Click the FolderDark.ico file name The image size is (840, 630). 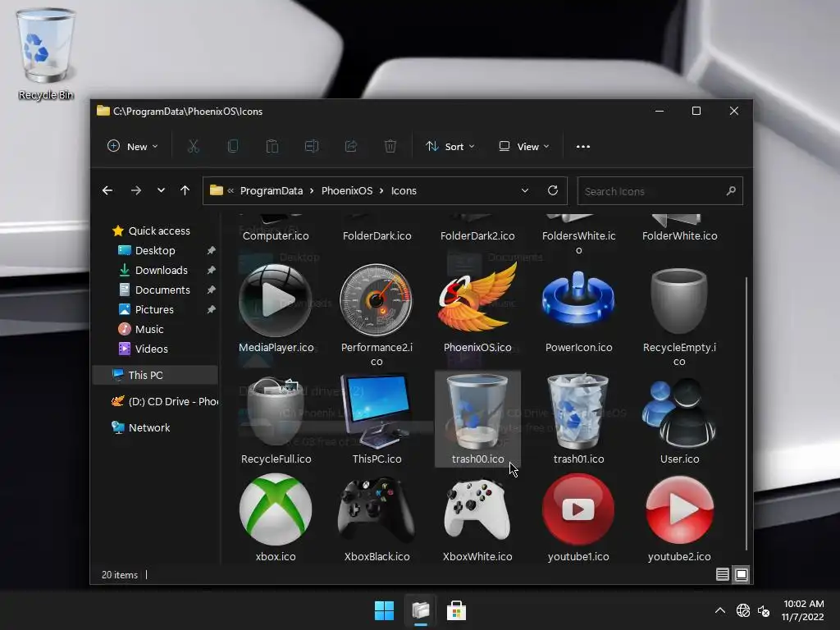click(377, 235)
